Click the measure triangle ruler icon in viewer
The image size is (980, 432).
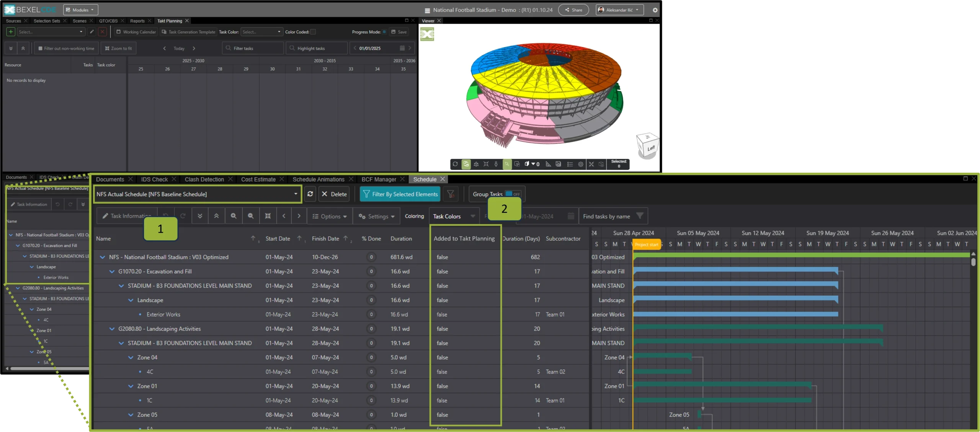548,164
